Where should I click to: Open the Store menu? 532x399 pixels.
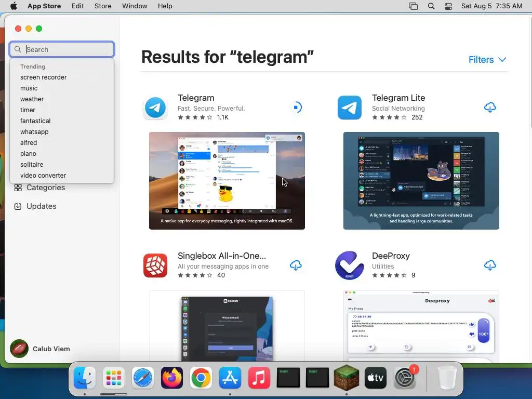[103, 6]
